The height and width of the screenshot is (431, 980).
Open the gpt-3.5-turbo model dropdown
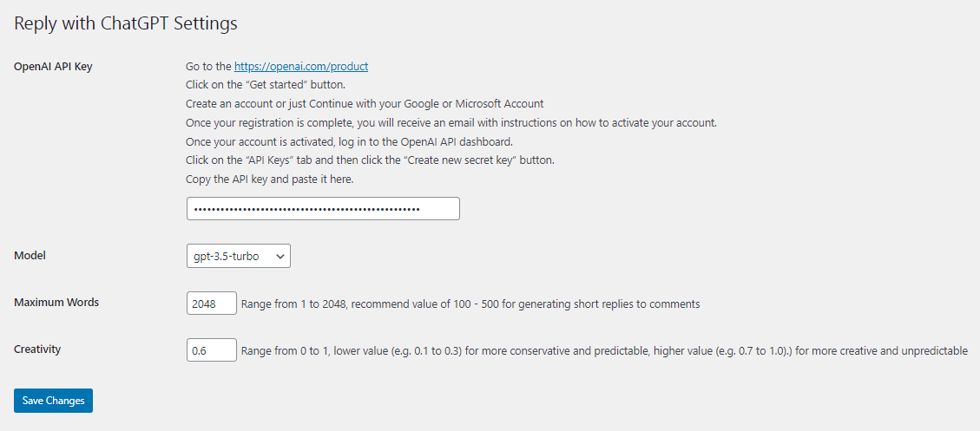(239, 256)
